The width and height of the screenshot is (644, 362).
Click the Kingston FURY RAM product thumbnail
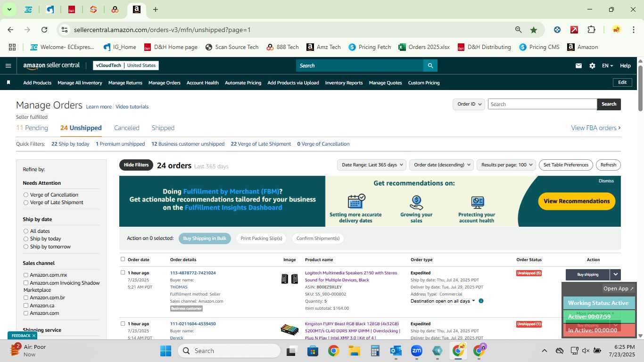click(x=289, y=329)
